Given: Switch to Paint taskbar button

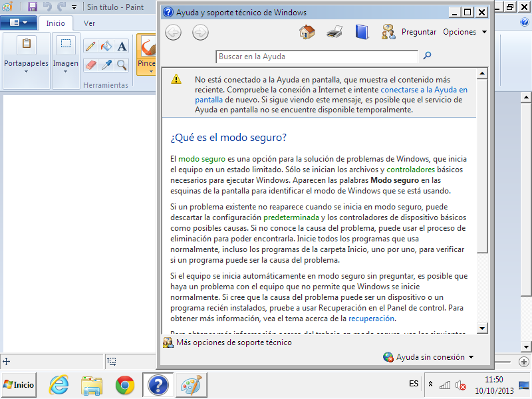Looking at the screenshot, I should [x=192, y=385].
